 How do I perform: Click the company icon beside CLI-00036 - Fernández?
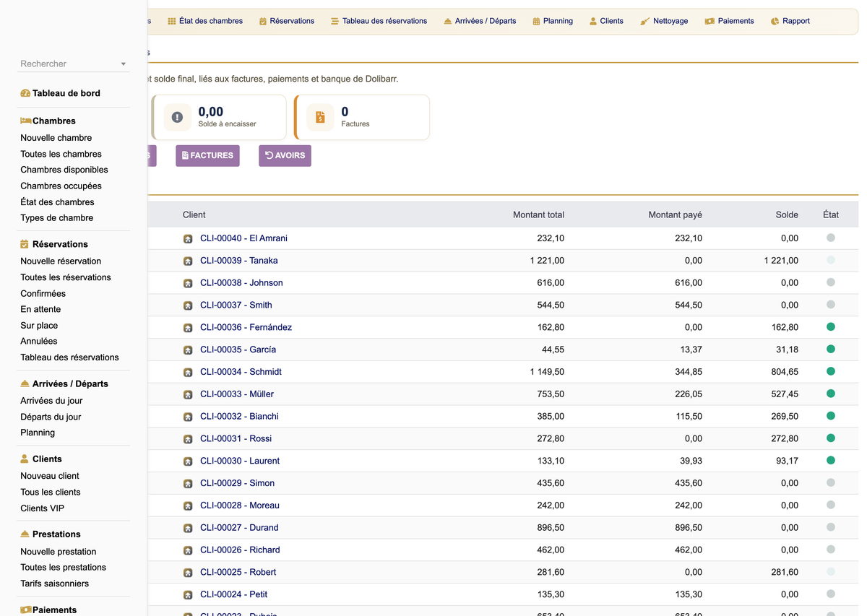(188, 328)
